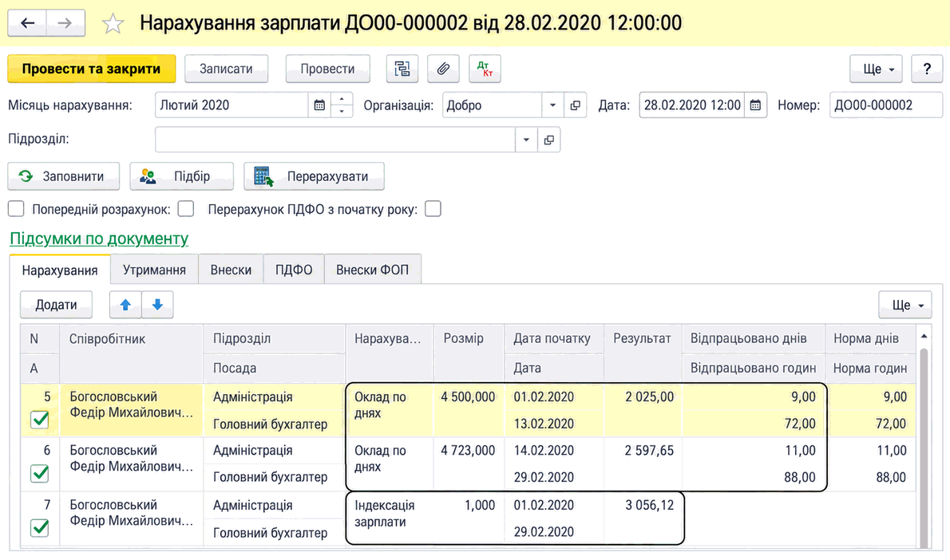950x560 pixels.
Task: Select the Розмір cell 4 500,000
Action: pyautogui.click(x=469, y=410)
